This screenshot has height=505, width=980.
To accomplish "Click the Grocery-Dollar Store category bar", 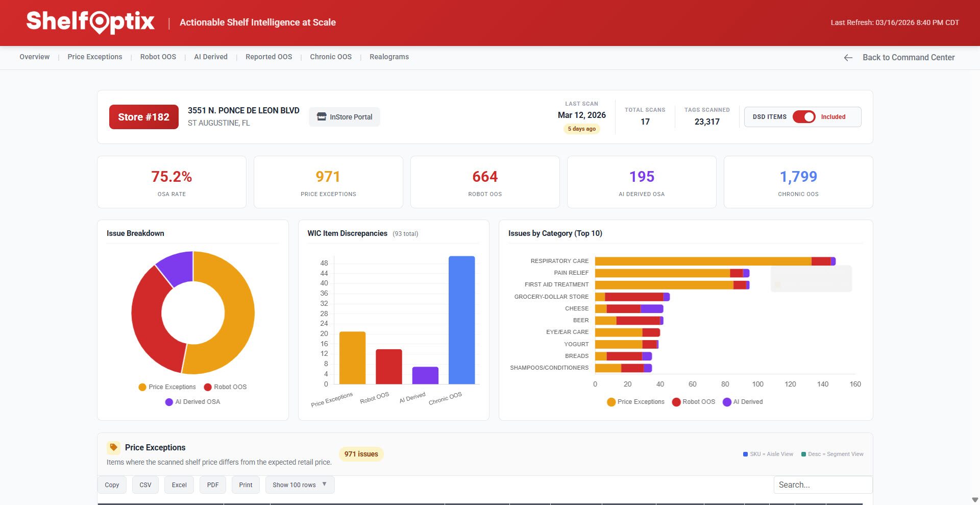I will click(x=632, y=297).
